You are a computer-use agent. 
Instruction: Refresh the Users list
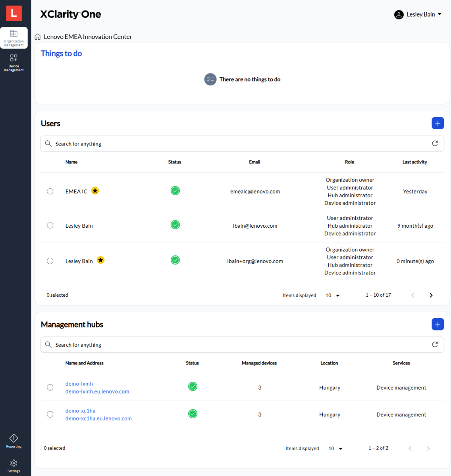pos(435,143)
